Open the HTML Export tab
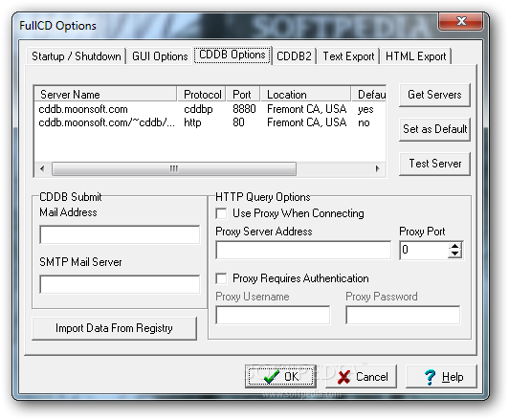The image size is (509, 420). [415, 56]
